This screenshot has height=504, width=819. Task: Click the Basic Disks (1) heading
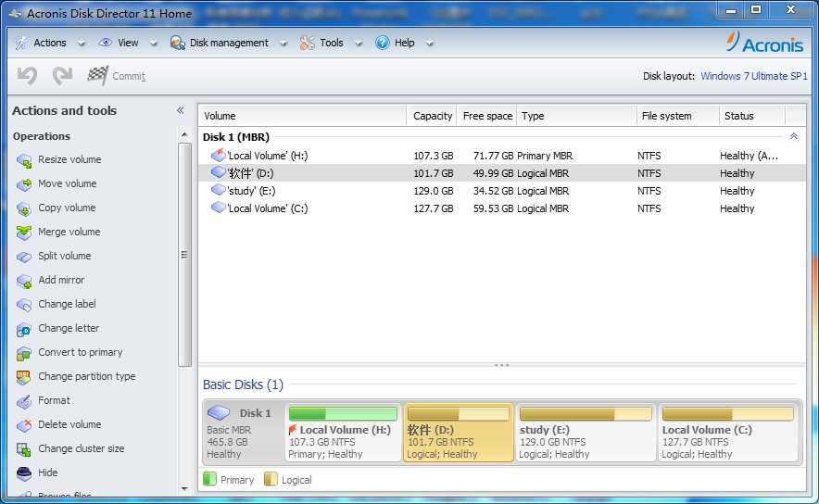click(243, 384)
